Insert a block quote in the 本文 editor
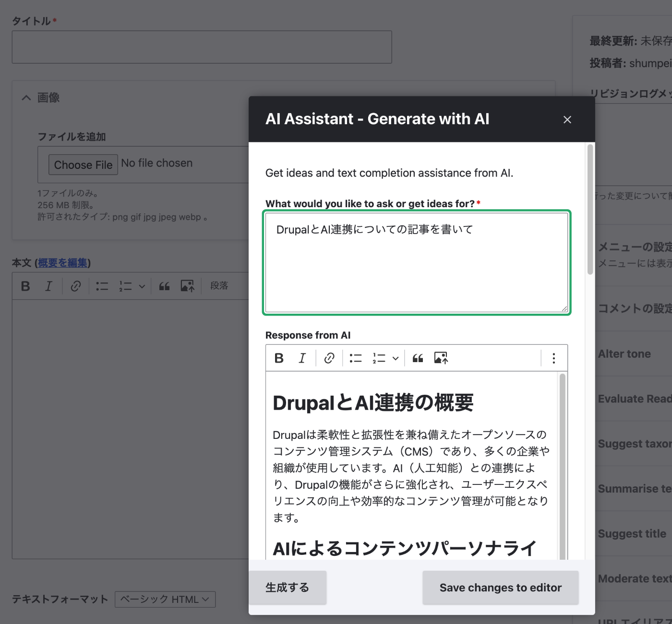 [x=164, y=285]
